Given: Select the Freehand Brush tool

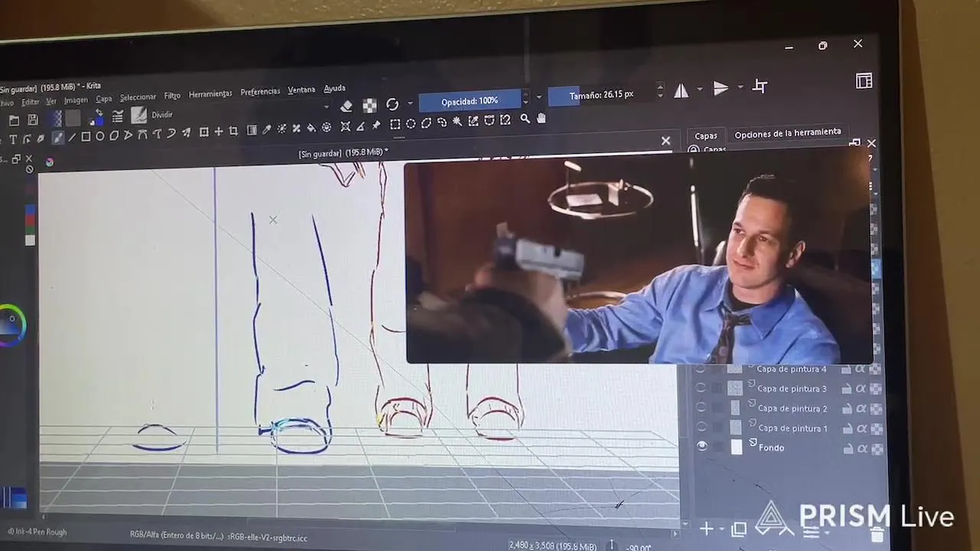Looking at the screenshot, I should pos(58,138).
